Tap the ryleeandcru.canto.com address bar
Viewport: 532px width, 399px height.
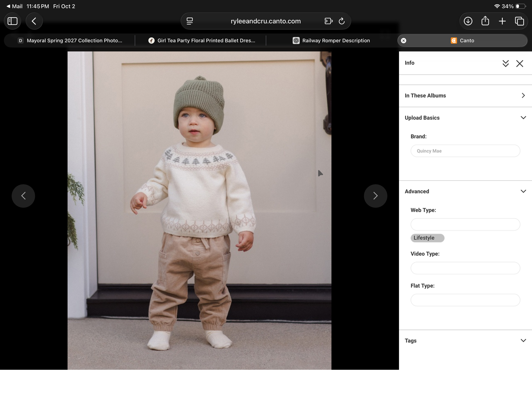[x=266, y=21]
